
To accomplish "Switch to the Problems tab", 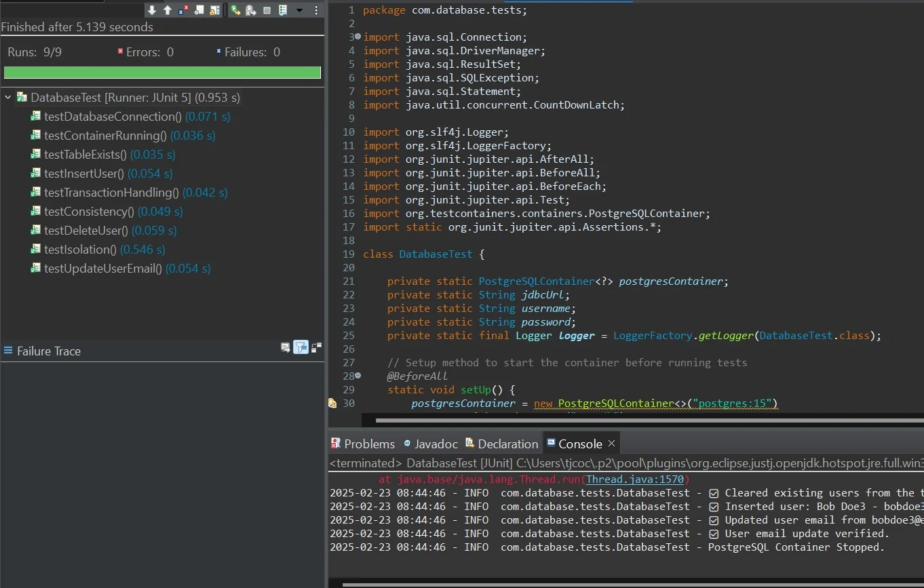I will (x=362, y=444).
